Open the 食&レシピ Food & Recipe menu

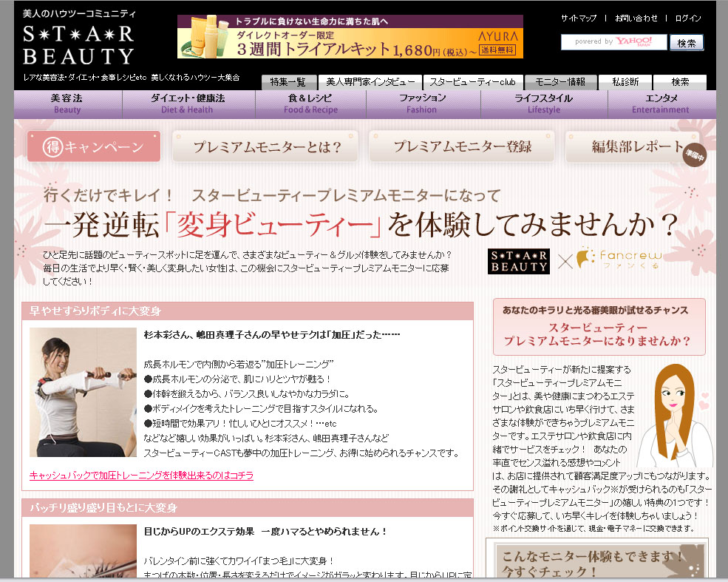point(310,104)
